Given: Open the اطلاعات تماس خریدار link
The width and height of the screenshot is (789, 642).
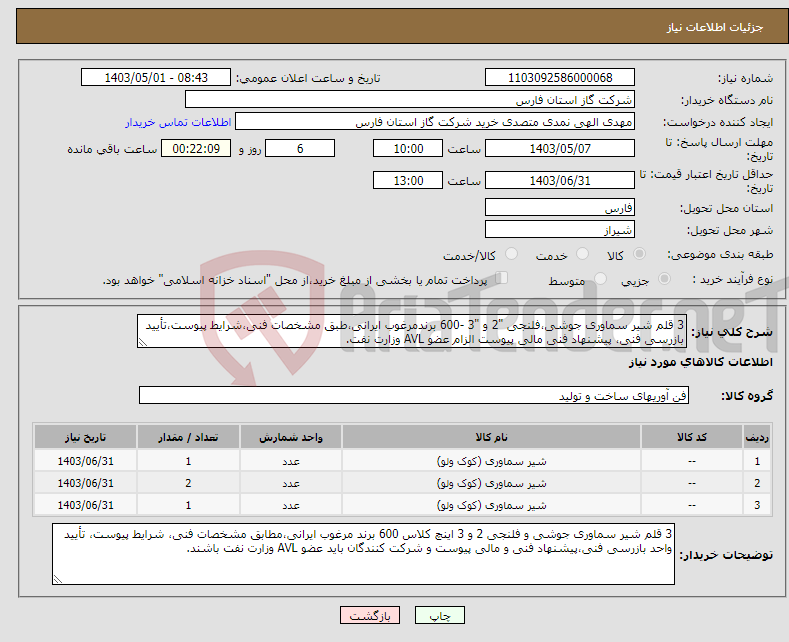Looking at the screenshot, I should 178,122.
